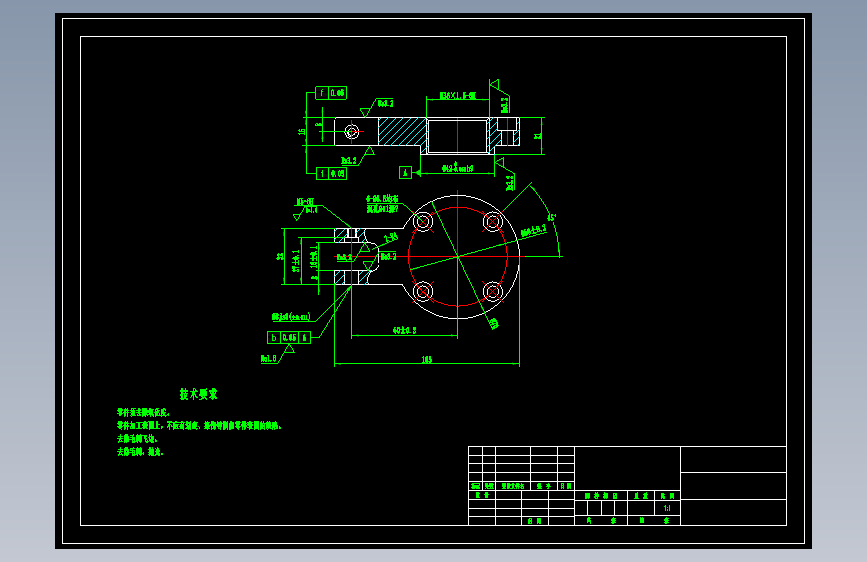The height and width of the screenshot is (562, 867).
Task: Click the large hatched area in top section view
Action: pos(402,132)
